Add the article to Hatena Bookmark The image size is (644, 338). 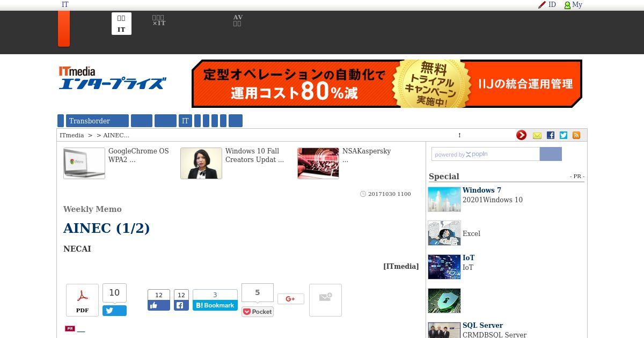click(215, 305)
